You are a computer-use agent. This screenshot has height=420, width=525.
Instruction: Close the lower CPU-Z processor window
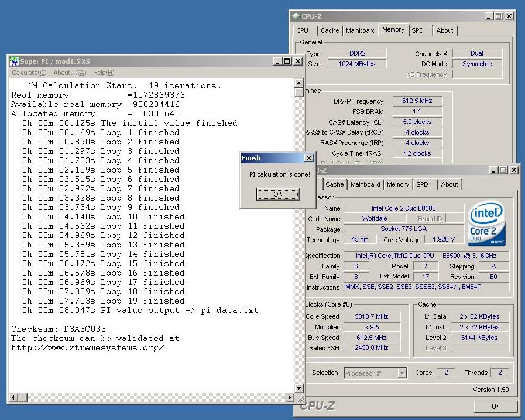pyautogui.click(x=514, y=170)
